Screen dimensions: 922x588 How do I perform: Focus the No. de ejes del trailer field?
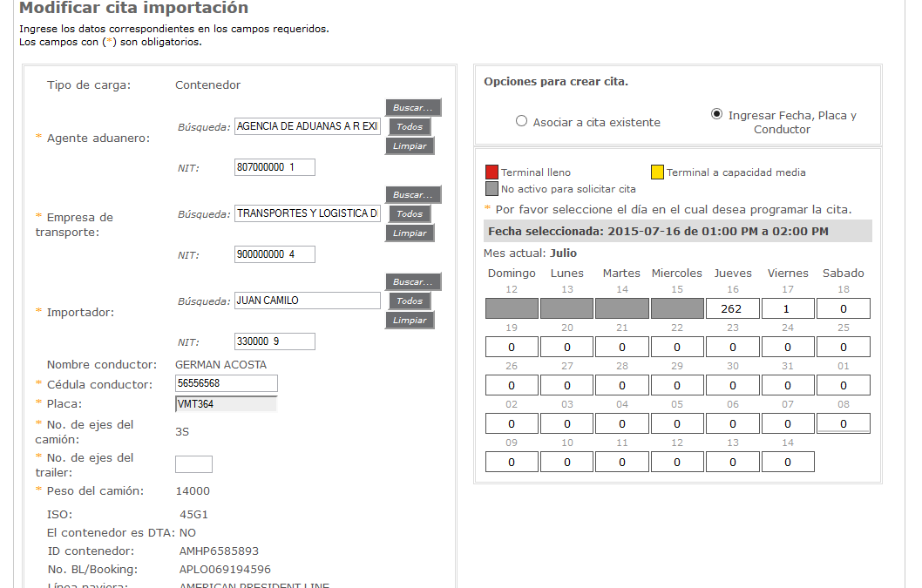[x=193, y=464]
